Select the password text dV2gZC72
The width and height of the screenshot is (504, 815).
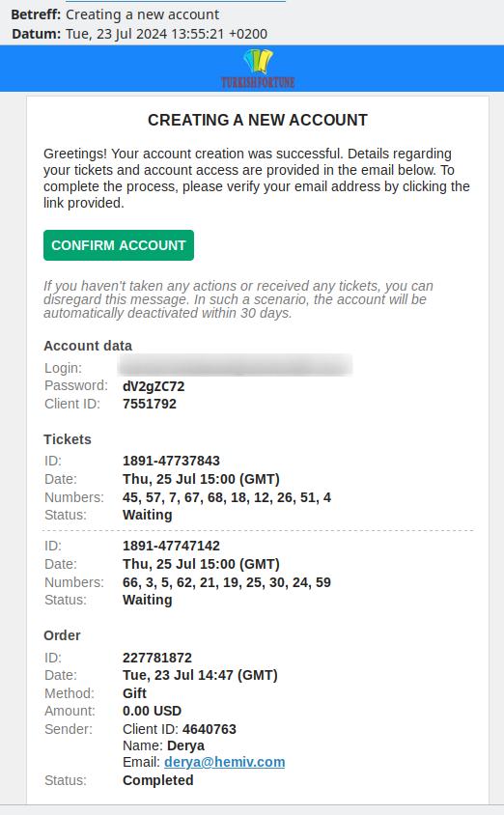pyautogui.click(x=154, y=386)
